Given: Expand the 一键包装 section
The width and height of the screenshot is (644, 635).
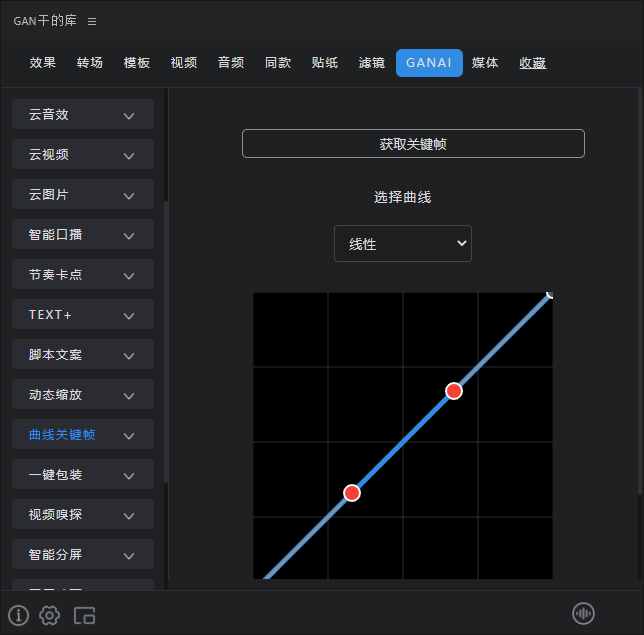Looking at the screenshot, I should click(x=83, y=475).
